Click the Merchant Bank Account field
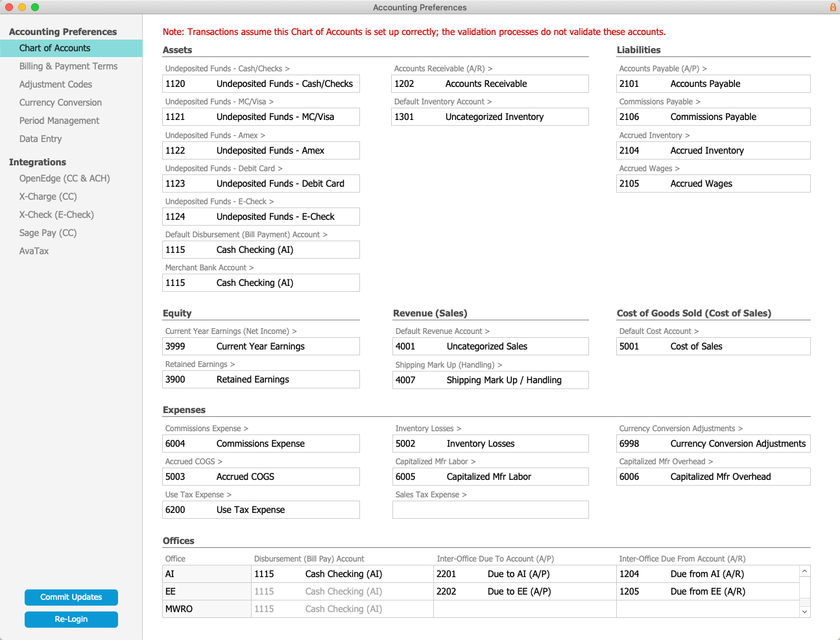The width and height of the screenshot is (840, 640). (x=261, y=283)
